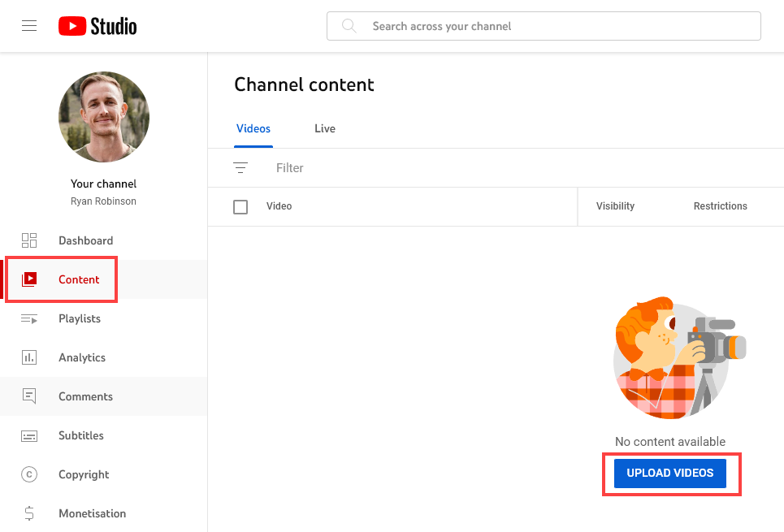Image resolution: width=784 pixels, height=532 pixels.
Task: Click the Restrictions column header
Action: coord(720,206)
